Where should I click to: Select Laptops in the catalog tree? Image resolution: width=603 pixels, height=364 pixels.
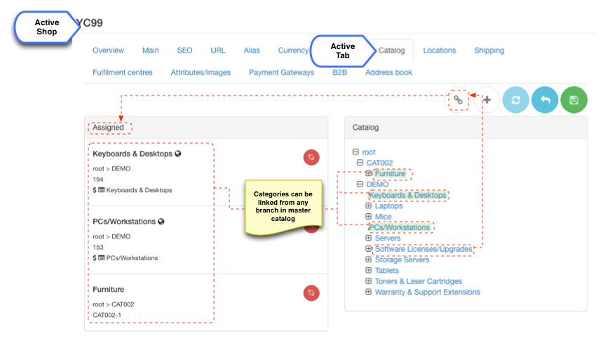click(x=388, y=206)
